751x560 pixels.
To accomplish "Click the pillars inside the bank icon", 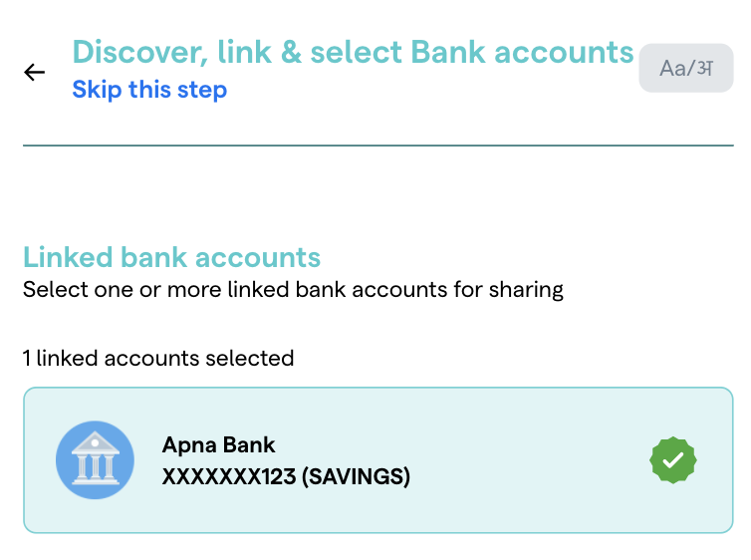I will [x=95, y=465].
